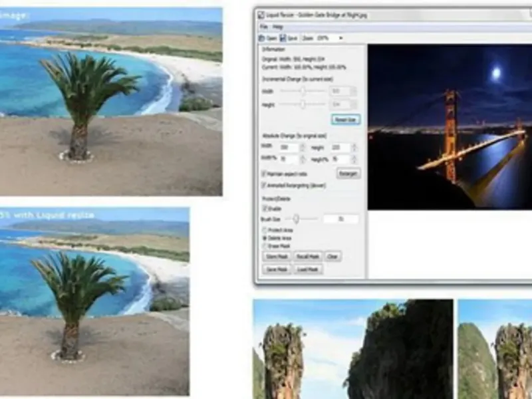Click the wide rock island photo at bottom

pyautogui.click(x=353, y=349)
